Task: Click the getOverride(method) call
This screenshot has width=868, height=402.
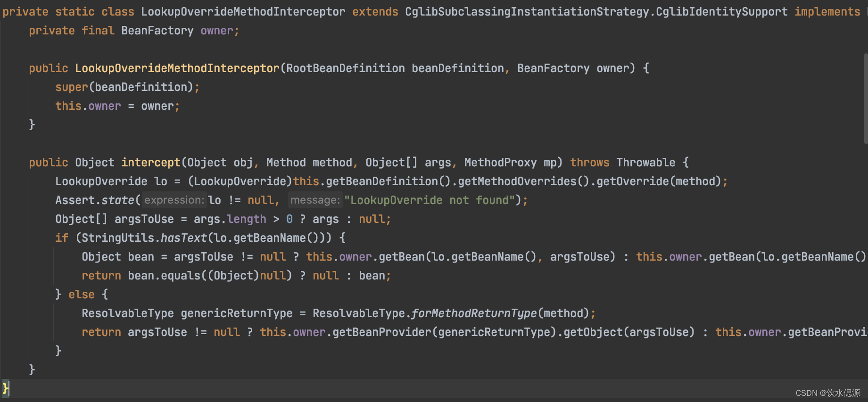Action: pos(659,181)
